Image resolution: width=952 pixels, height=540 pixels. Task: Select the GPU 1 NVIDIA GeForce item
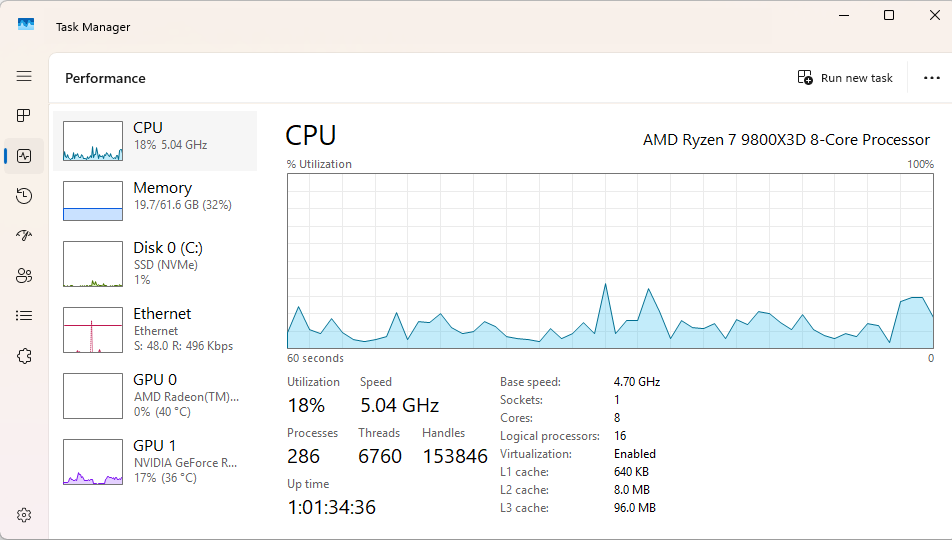155,461
